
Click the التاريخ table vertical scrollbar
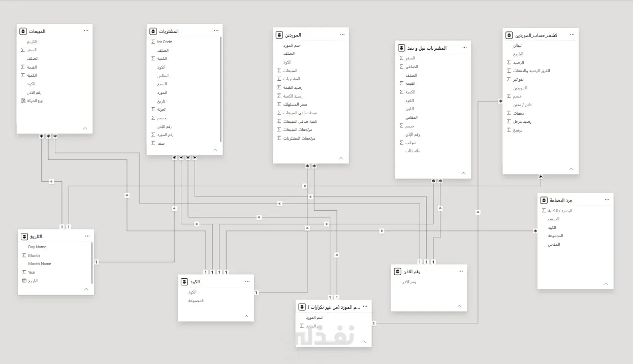pos(92,263)
